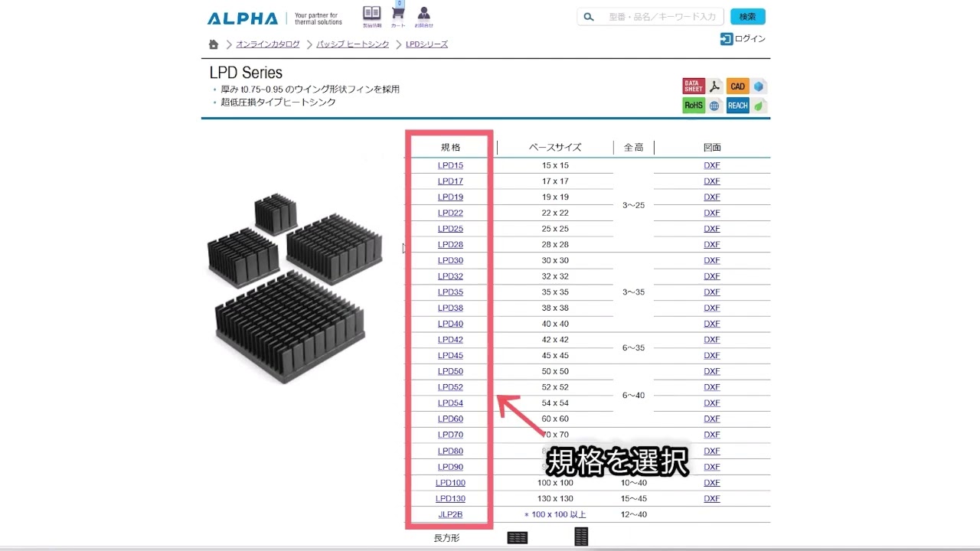Open the オンラインカタログ breadcrumb link

(268, 44)
